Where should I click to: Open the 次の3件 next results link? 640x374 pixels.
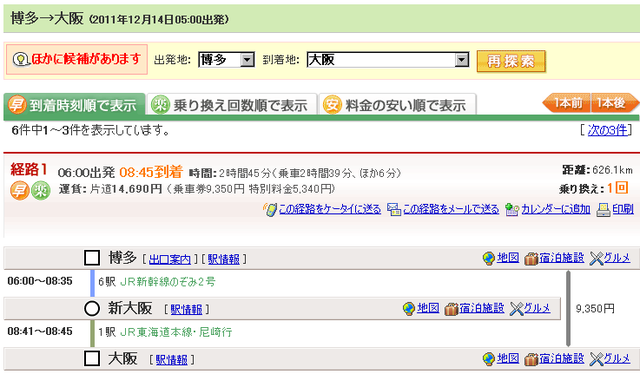(607, 130)
